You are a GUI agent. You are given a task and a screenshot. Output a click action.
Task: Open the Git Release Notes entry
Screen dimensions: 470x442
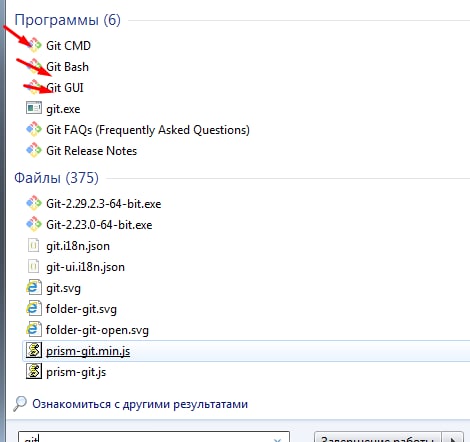pos(91,151)
